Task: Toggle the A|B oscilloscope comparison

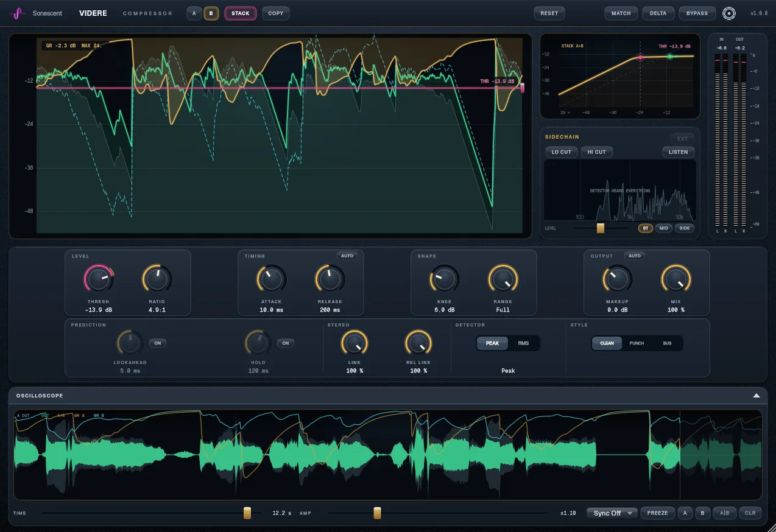Action: click(x=724, y=513)
